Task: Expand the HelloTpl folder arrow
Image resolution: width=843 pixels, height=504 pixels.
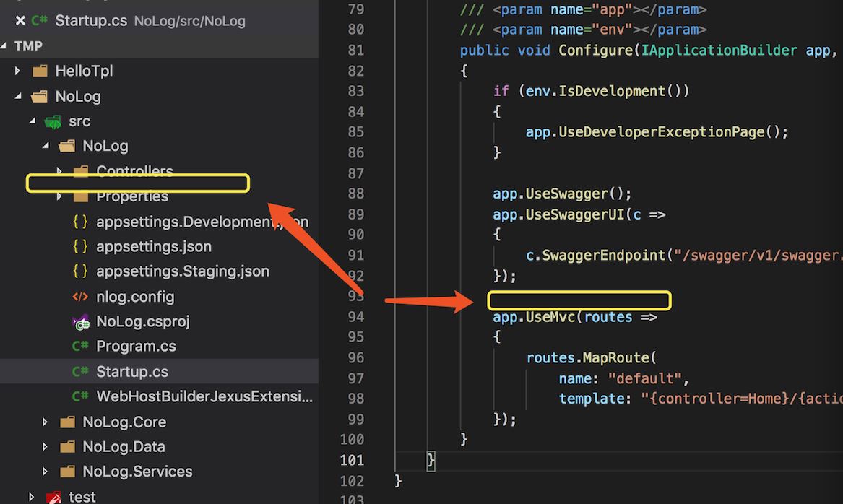Action: [x=18, y=71]
